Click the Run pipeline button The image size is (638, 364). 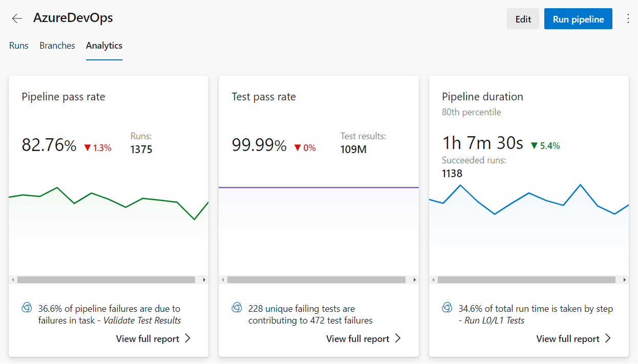578,18
